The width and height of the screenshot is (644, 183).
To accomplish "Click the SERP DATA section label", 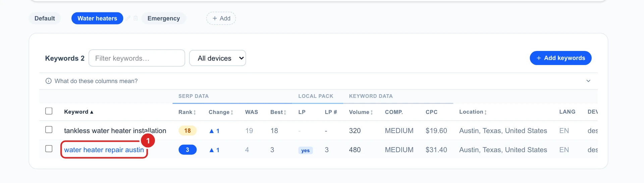I will 194,96.
